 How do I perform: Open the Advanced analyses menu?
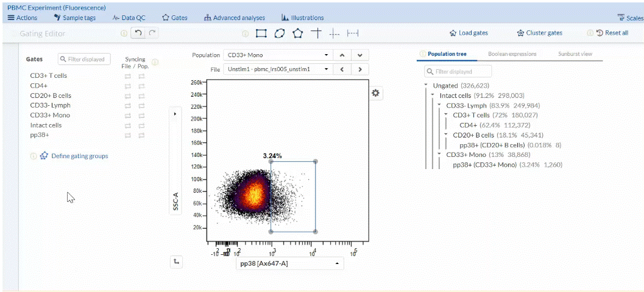(235, 18)
